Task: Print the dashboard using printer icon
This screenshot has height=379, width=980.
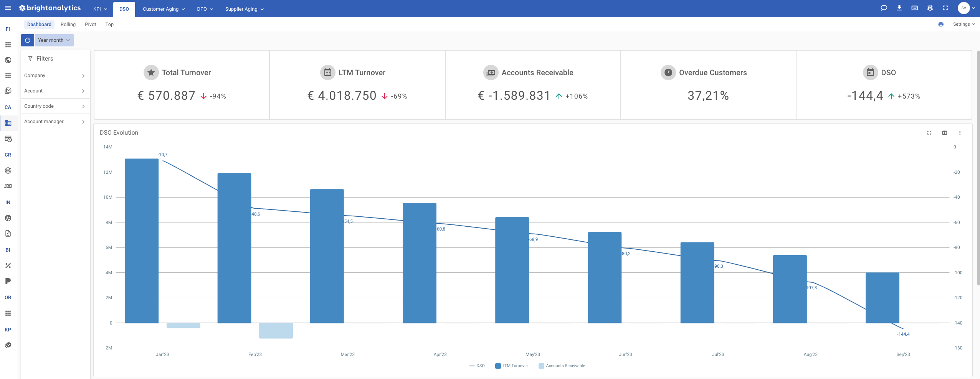Action: (940, 24)
